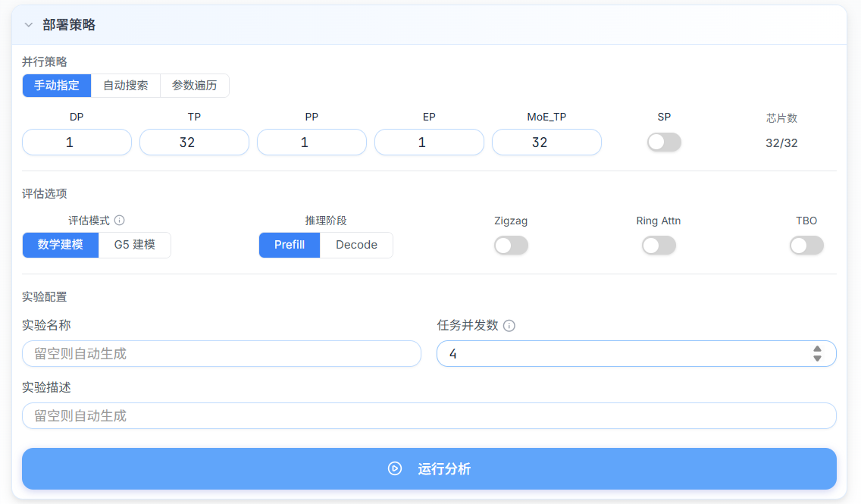
Task: Turn on the Zigzag switch
Action: pos(511,245)
